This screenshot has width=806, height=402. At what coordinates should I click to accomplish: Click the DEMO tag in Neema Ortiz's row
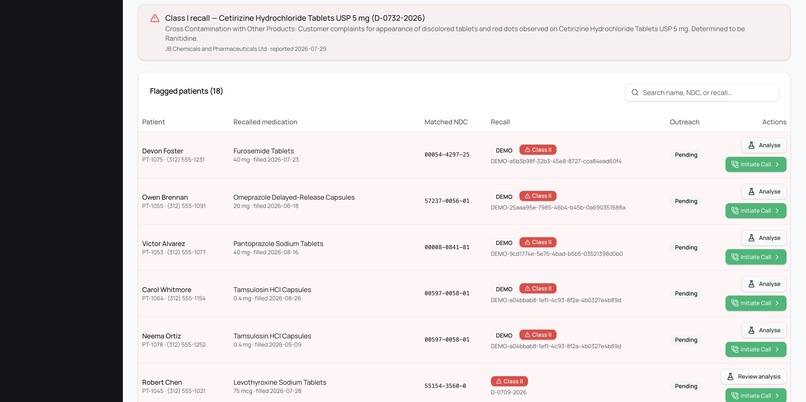[504, 336]
